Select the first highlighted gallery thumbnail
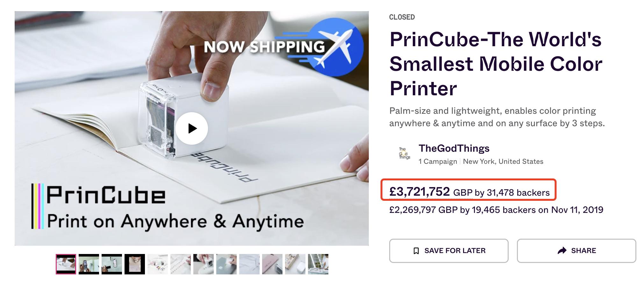 (66, 264)
